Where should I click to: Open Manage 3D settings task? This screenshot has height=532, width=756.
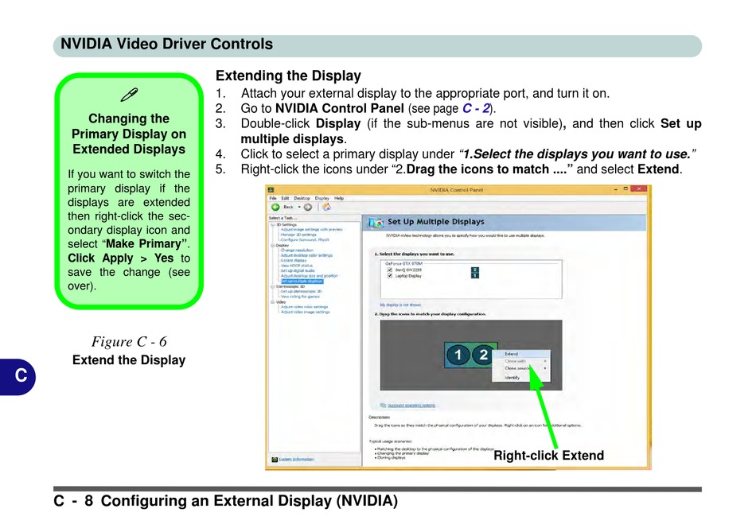point(298,235)
